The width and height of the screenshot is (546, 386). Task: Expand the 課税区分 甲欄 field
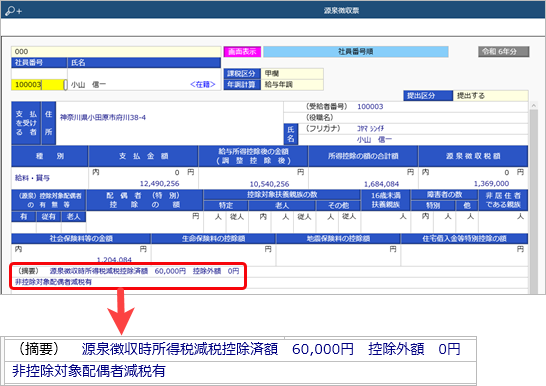(x=292, y=73)
